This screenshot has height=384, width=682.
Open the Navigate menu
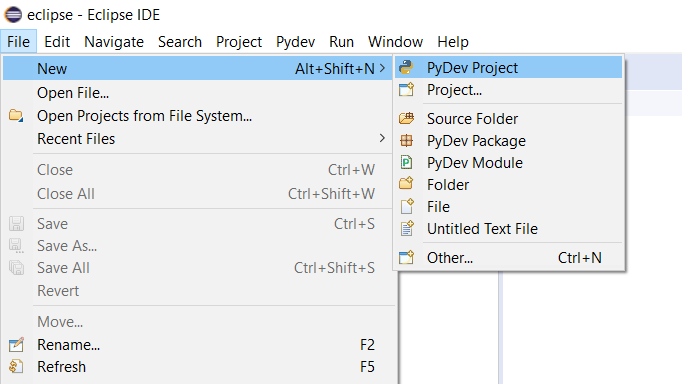114,42
